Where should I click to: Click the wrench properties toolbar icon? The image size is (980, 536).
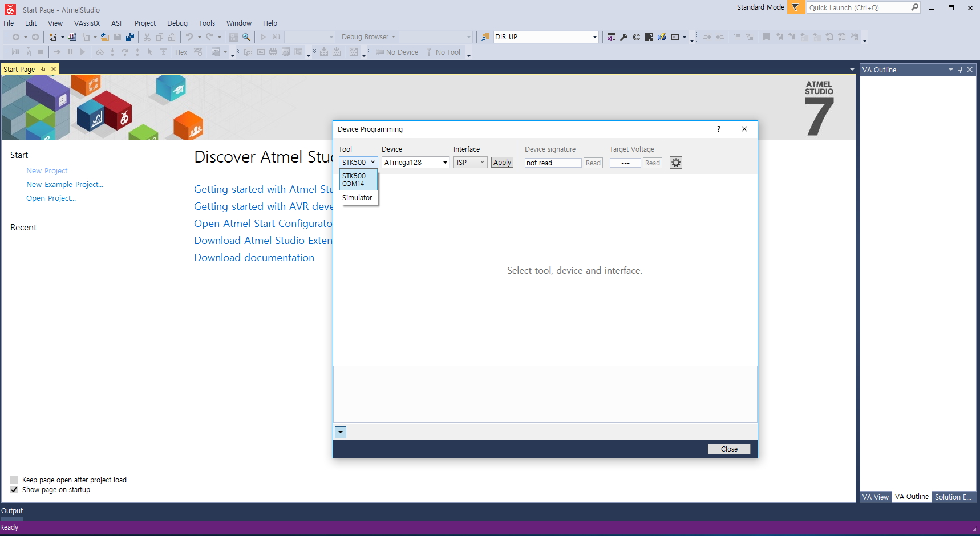tap(624, 37)
